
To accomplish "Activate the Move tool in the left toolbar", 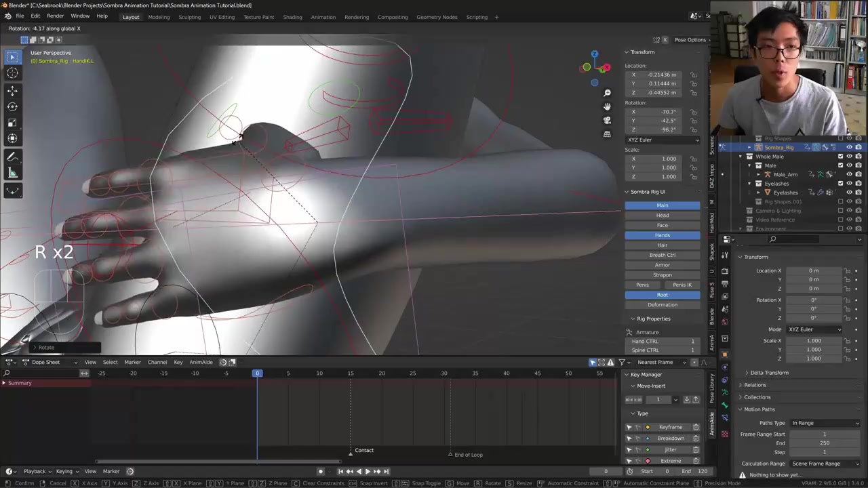I will pos(12,90).
